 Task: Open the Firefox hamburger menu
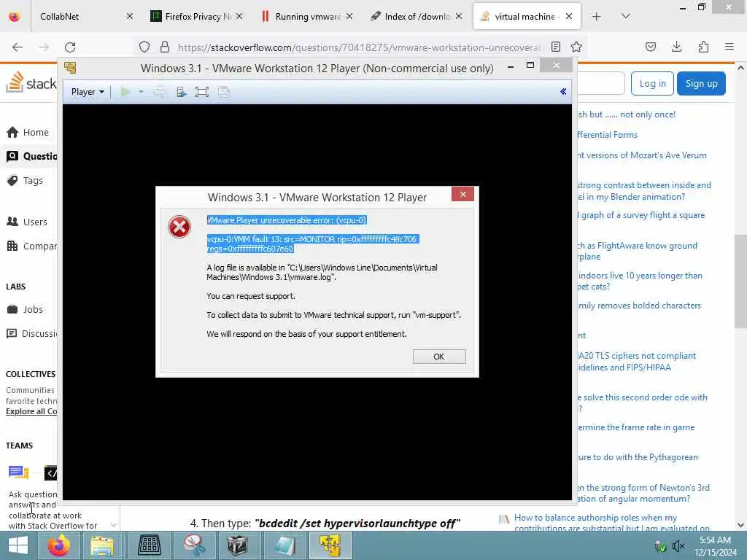point(729,47)
